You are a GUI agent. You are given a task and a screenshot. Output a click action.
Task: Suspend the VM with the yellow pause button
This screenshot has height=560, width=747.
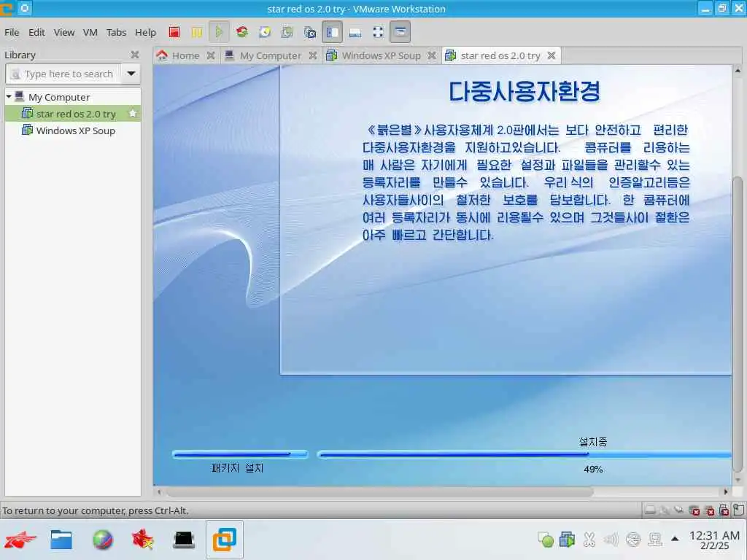tap(197, 32)
